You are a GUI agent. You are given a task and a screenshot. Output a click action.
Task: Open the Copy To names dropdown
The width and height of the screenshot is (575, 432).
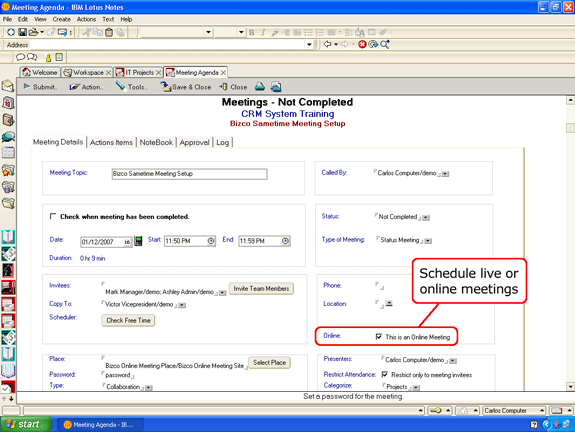(x=182, y=305)
